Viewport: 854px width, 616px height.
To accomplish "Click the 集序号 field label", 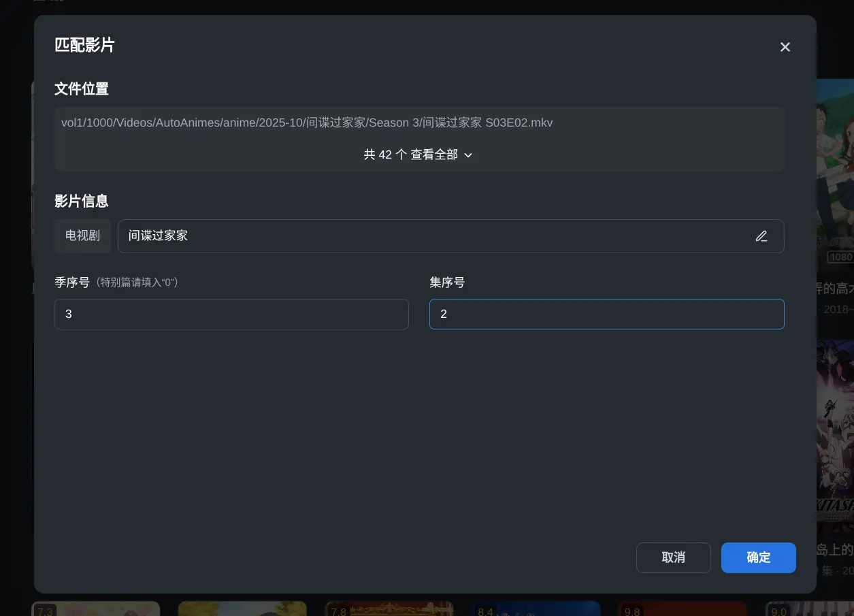I will click(x=447, y=282).
